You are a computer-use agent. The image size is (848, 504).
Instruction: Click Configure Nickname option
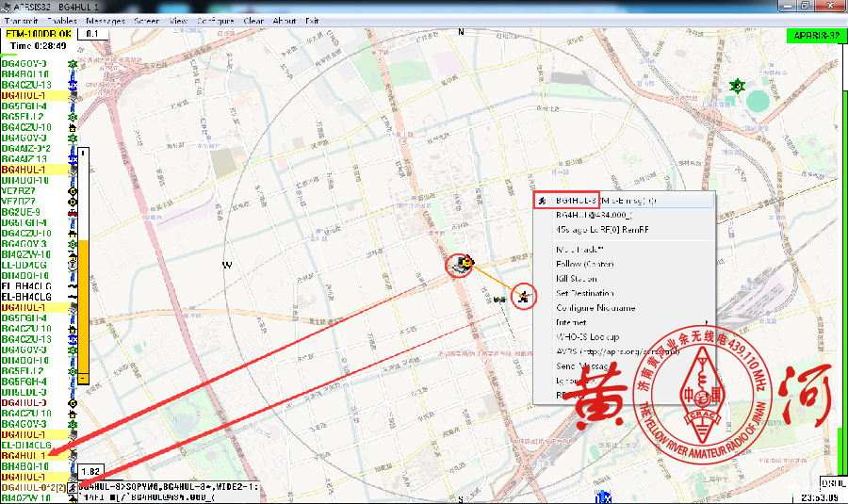click(595, 308)
